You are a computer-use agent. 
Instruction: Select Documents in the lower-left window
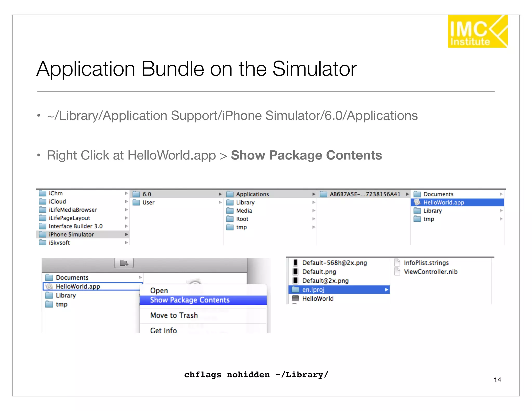93,277
